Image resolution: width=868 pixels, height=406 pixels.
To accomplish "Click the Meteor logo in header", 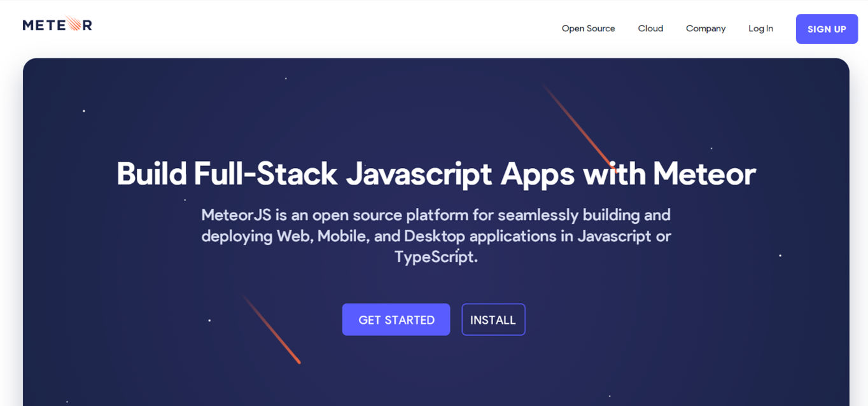I will click(x=57, y=25).
